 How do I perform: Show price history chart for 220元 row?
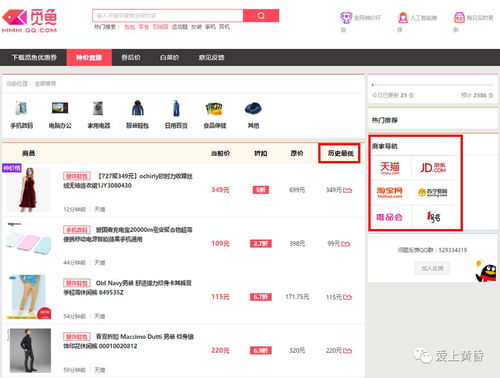(348, 351)
